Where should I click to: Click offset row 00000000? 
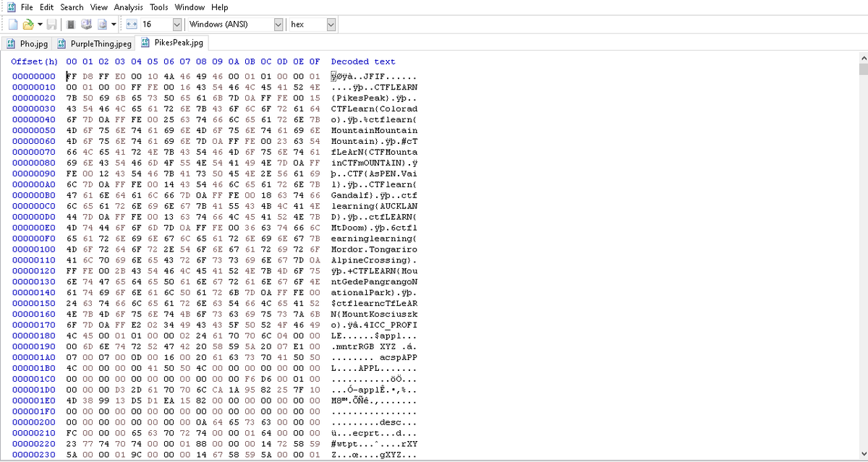tap(33, 76)
